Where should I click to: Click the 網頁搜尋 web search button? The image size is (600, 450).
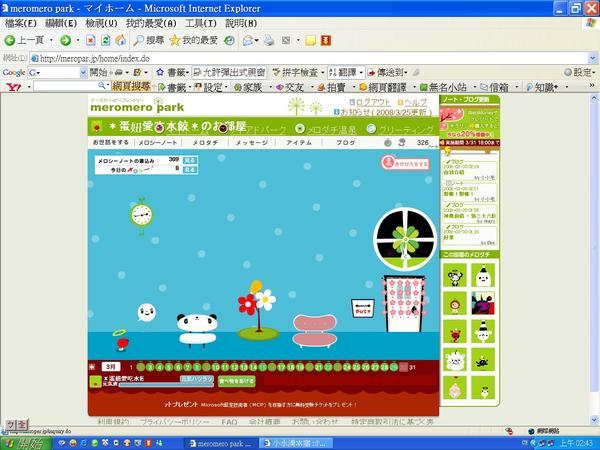tap(130, 87)
